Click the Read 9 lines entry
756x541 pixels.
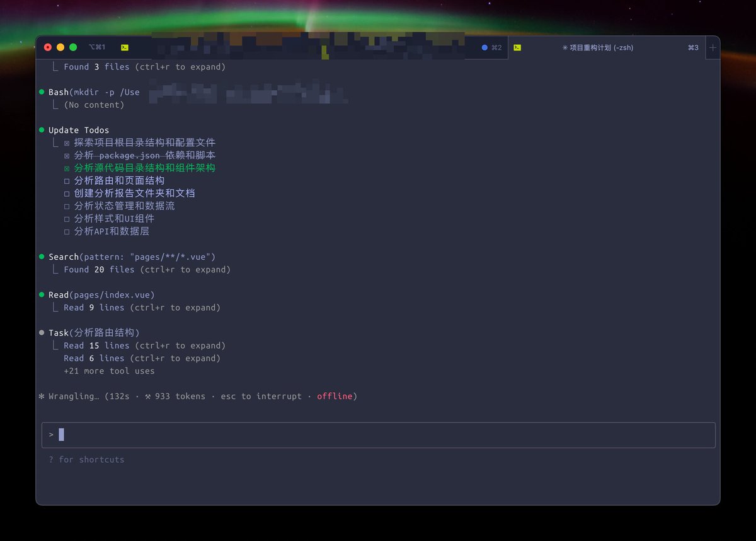click(142, 308)
